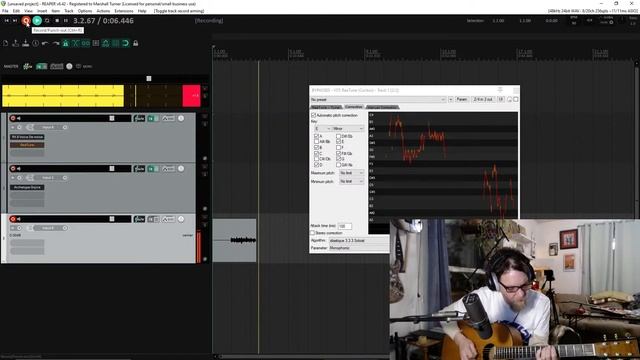Open the Track menu
Image resolution: width=640 pixels, height=360 pixels.
[x=69, y=11]
